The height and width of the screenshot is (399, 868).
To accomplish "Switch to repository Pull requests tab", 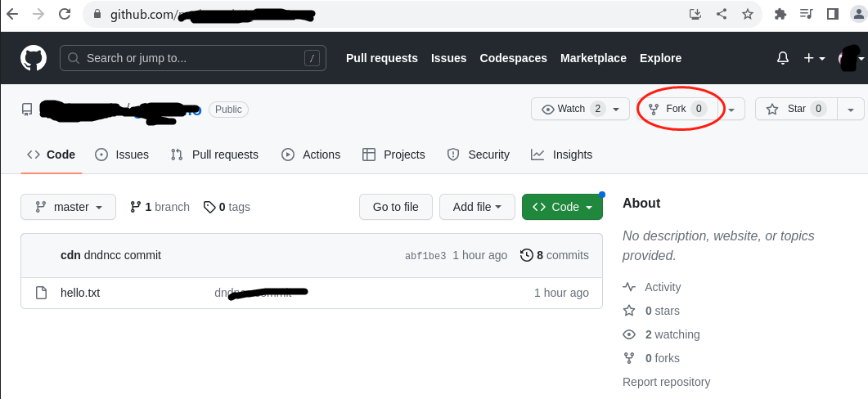I will [x=215, y=155].
